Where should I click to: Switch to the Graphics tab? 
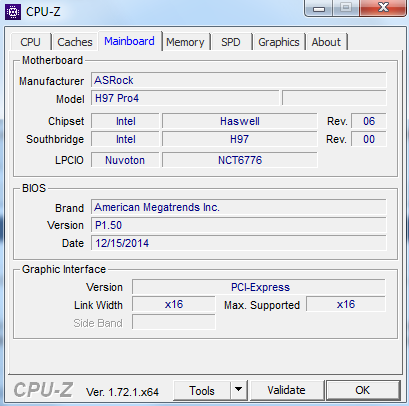point(279,42)
